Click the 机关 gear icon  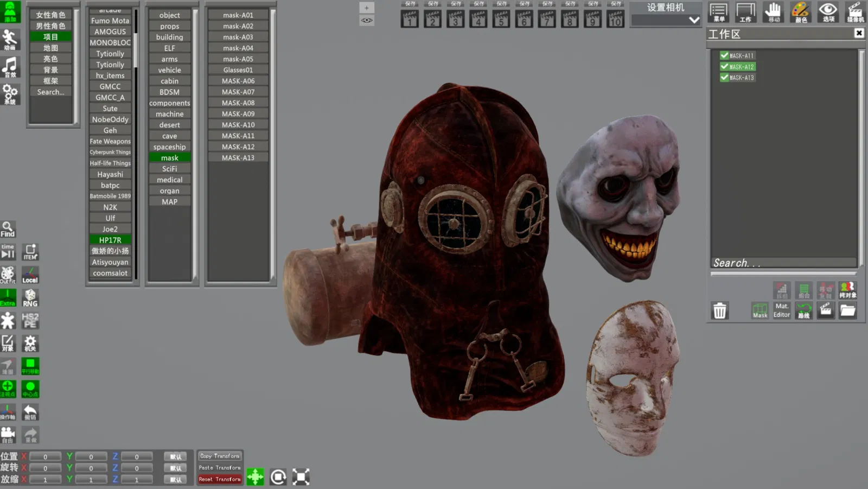tap(30, 344)
